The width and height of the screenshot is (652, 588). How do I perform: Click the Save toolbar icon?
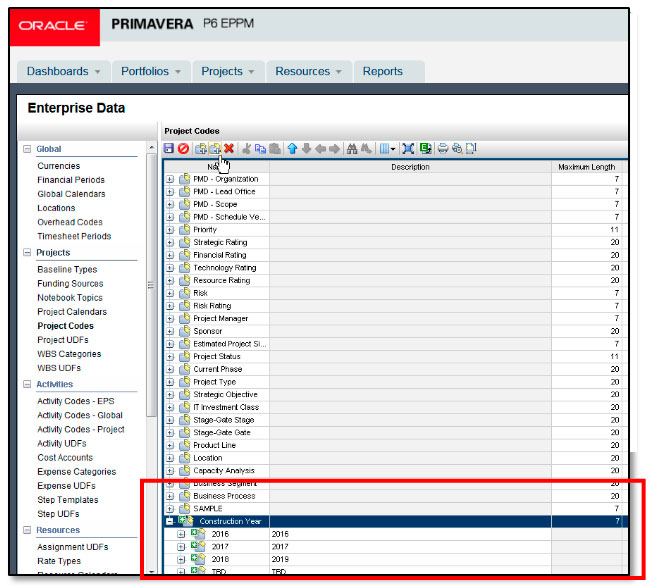(168, 148)
